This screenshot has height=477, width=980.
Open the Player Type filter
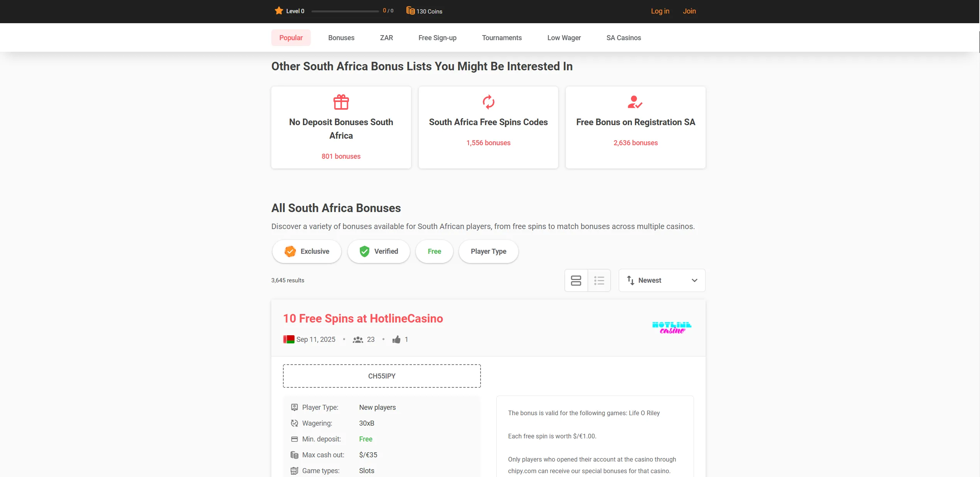pos(488,251)
